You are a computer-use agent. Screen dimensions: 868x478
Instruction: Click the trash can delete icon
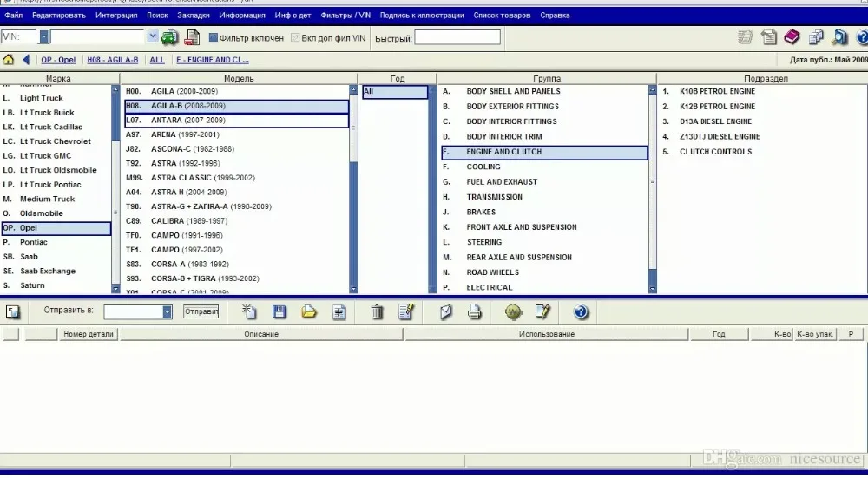coord(377,312)
